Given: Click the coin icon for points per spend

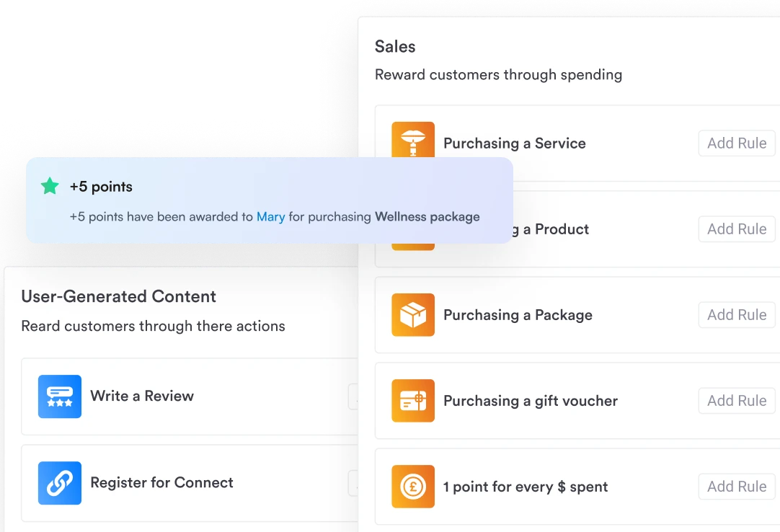Looking at the screenshot, I should click(413, 487).
